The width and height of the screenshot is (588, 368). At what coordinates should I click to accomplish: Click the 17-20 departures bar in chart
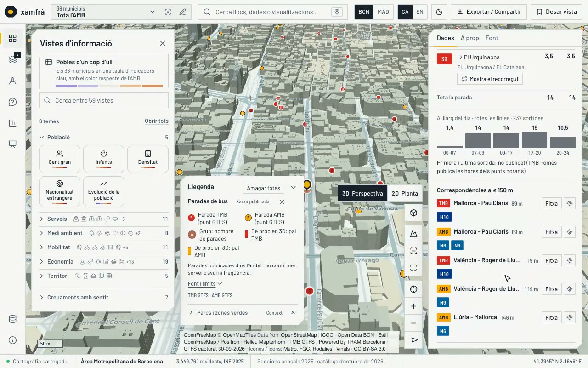535,140
